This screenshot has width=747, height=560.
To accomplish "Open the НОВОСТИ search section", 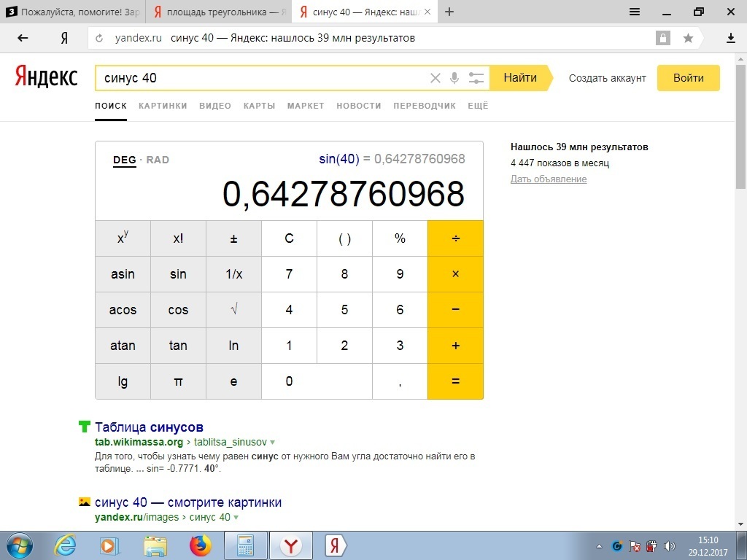I will pos(359,106).
